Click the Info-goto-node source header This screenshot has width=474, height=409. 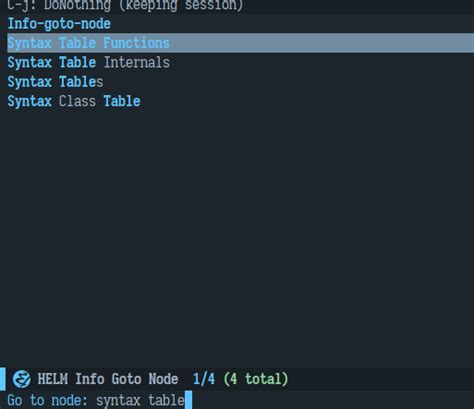click(59, 24)
